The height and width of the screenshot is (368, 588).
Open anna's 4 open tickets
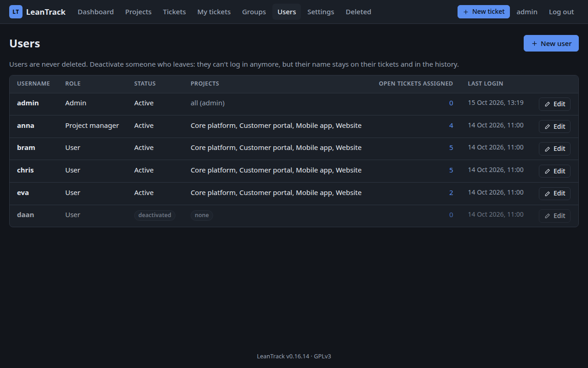click(x=451, y=126)
